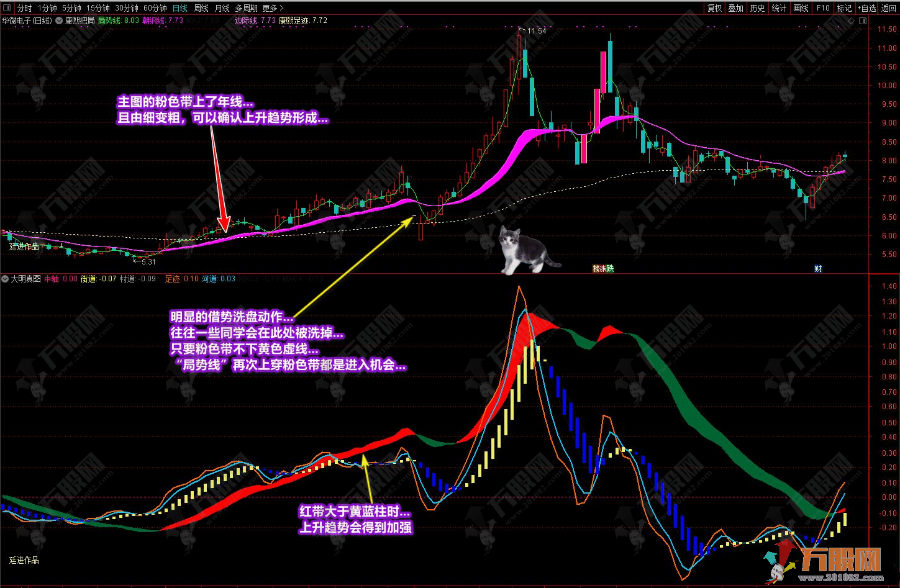The width and height of the screenshot is (900, 588).
Task: Click the 局势线: 8.03 value
Action: pyautogui.click(x=119, y=20)
